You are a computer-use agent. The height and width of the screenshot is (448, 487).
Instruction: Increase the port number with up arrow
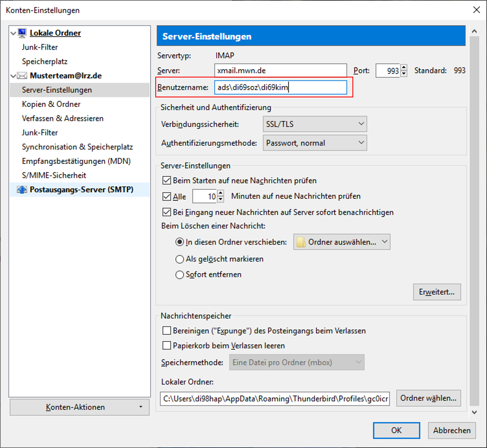point(404,68)
